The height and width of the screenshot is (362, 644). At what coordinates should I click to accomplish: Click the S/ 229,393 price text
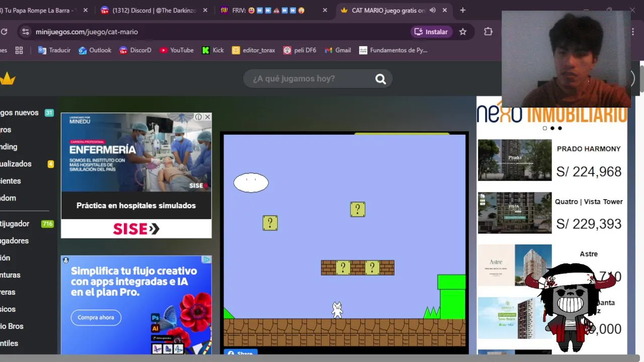589,224
